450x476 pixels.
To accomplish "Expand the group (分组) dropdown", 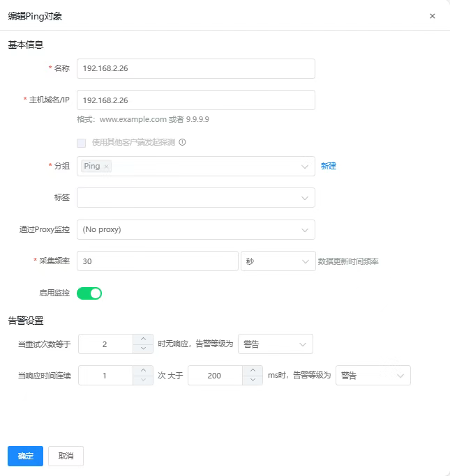I will pos(304,167).
